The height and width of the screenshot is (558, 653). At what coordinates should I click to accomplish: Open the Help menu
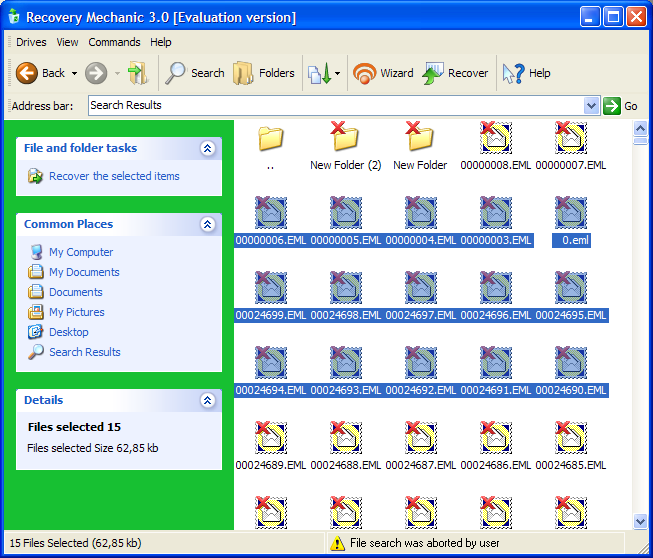pos(161,42)
